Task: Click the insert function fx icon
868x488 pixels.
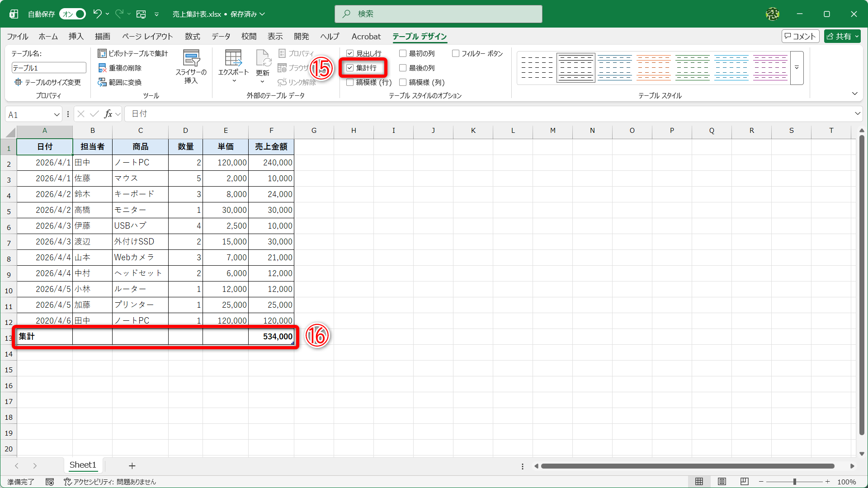Action: (108, 114)
